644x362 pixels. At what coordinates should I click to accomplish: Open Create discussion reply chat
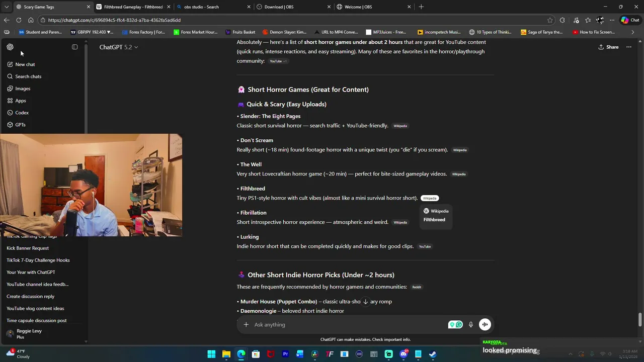click(30, 296)
